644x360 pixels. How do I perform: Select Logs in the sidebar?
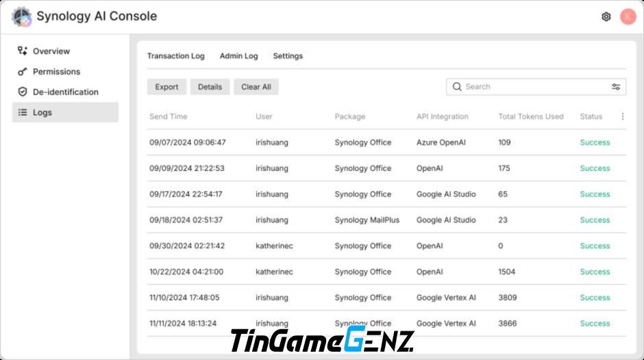click(x=65, y=112)
